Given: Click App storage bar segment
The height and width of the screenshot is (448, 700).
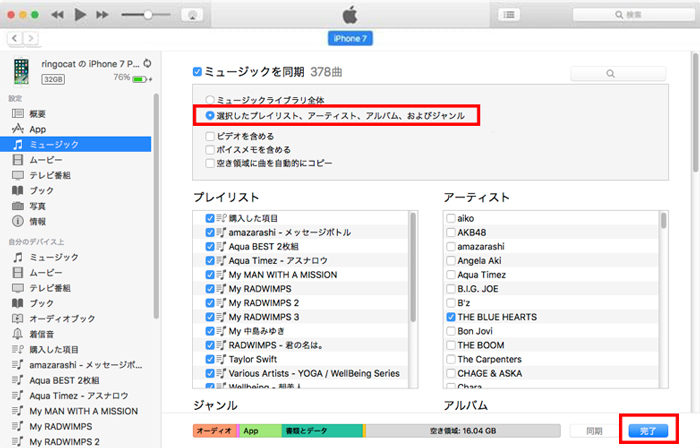Looking at the screenshot, I should click(x=261, y=431).
